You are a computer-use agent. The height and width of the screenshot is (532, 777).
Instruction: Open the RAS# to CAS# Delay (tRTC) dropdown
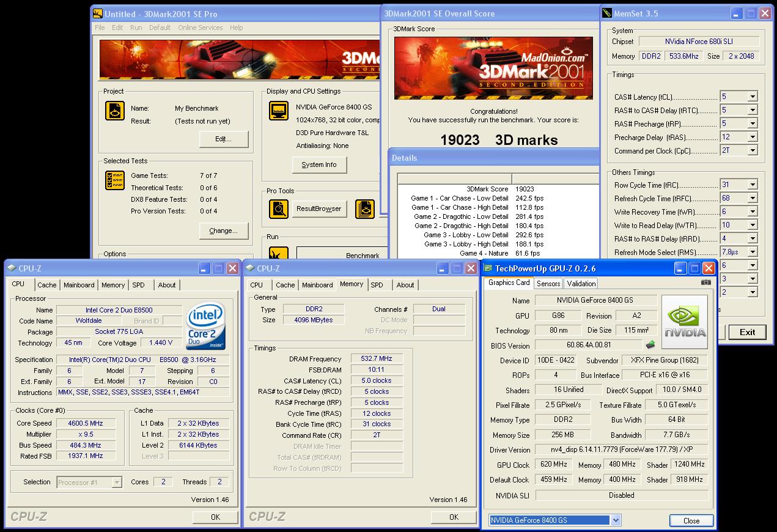[x=753, y=110]
